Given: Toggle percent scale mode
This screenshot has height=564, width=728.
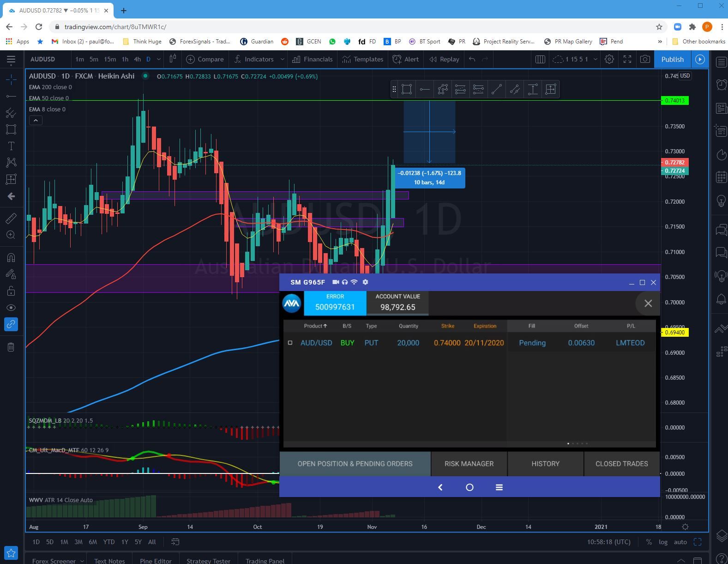Looking at the screenshot, I should pyautogui.click(x=649, y=542).
